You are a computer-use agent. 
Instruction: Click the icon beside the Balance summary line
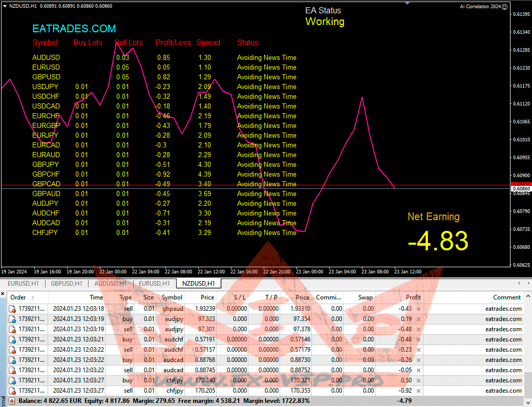coord(12,401)
